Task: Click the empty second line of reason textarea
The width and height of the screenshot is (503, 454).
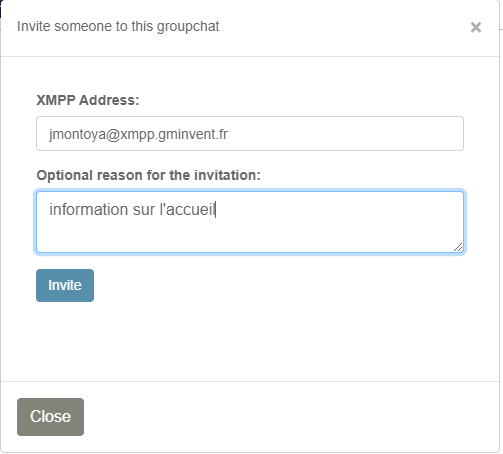Action: [x=250, y=235]
